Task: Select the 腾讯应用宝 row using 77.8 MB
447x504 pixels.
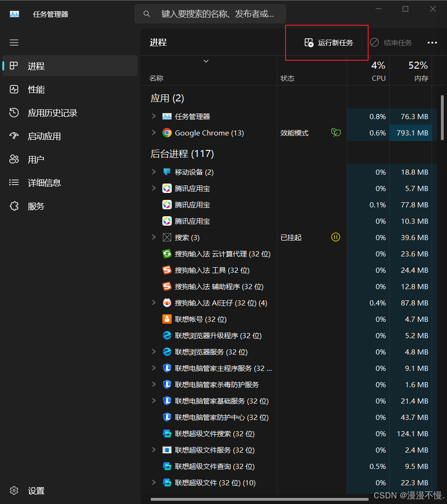Action: click(289, 205)
